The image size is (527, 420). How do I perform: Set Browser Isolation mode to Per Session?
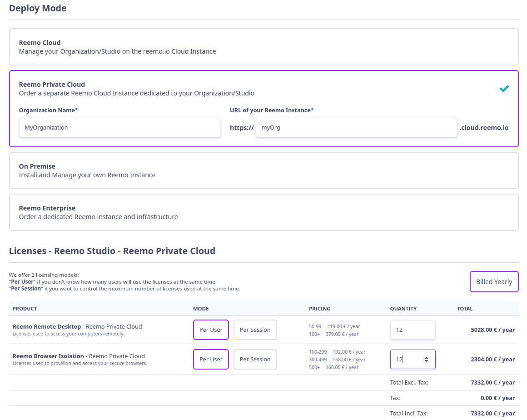[x=255, y=359]
